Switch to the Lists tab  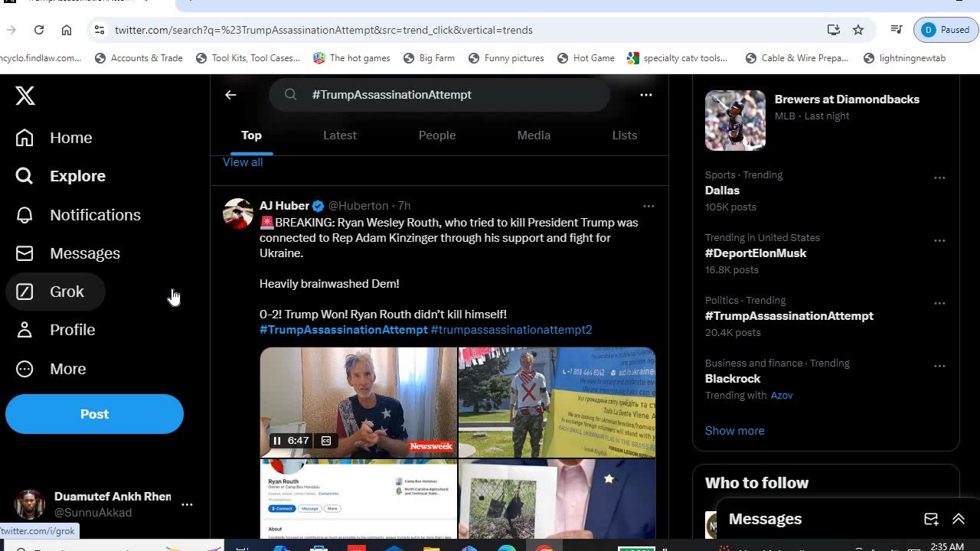pos(625,135)
